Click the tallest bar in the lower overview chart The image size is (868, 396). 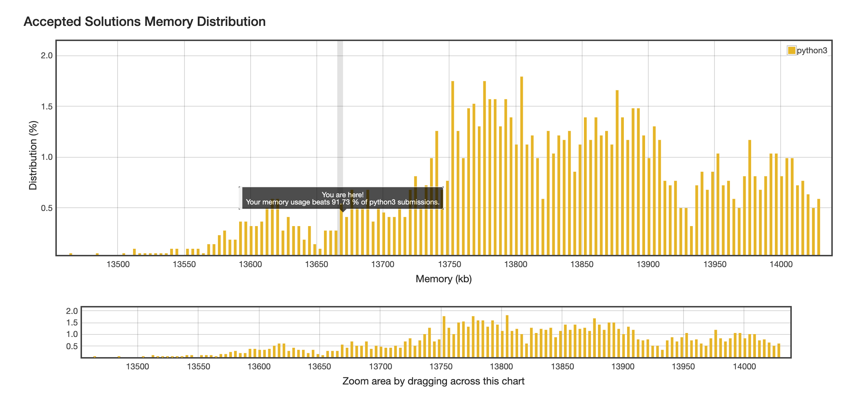tap(507, 336)
